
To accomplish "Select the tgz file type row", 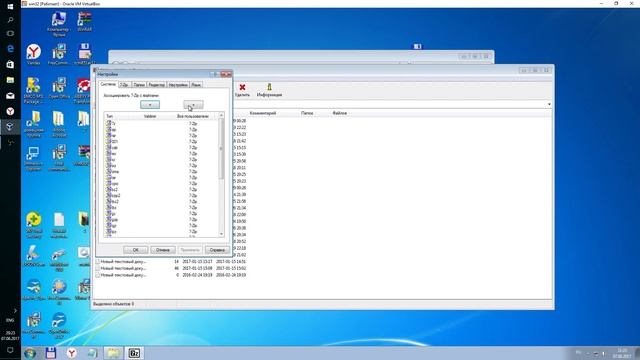I will [162, 226].
